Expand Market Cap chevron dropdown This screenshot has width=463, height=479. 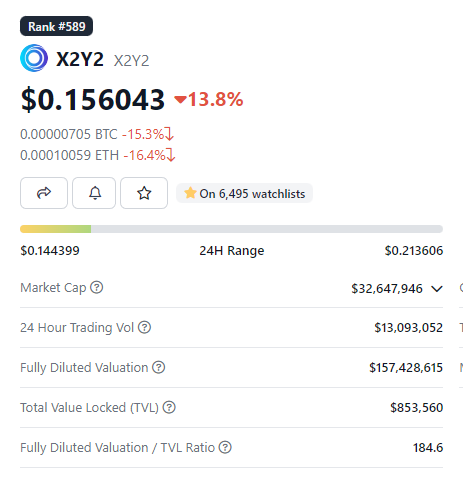point(437,289)
